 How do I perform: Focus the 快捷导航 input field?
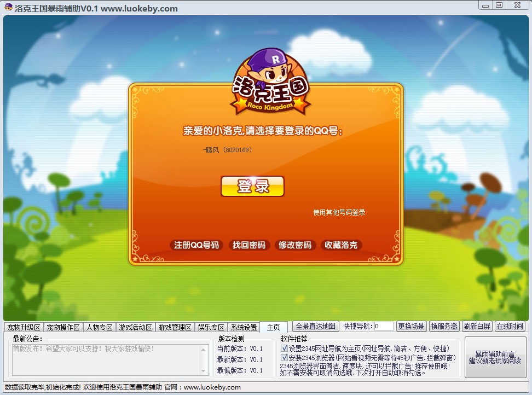point(384,326)
